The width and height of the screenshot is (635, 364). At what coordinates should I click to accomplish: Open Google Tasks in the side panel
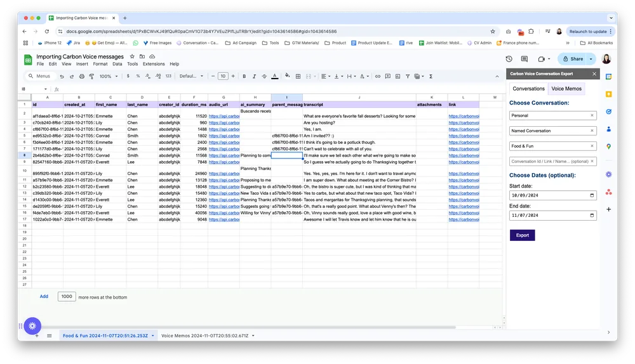[609, 112]
